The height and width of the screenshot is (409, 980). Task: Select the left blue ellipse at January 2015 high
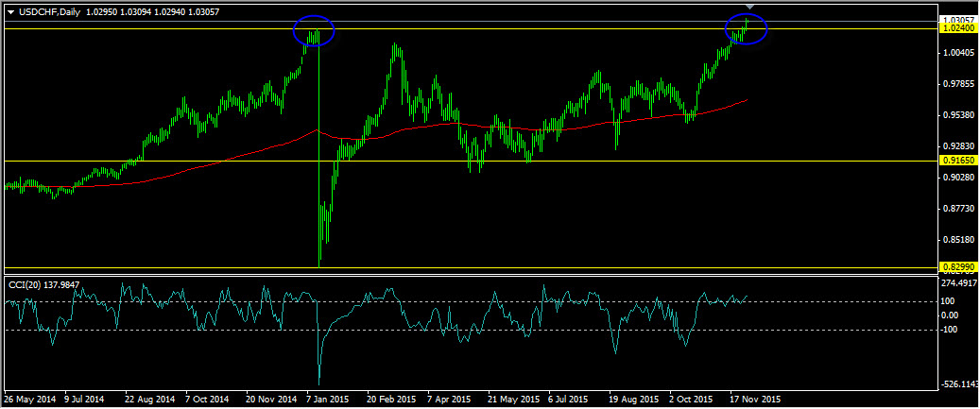[314, 30]
